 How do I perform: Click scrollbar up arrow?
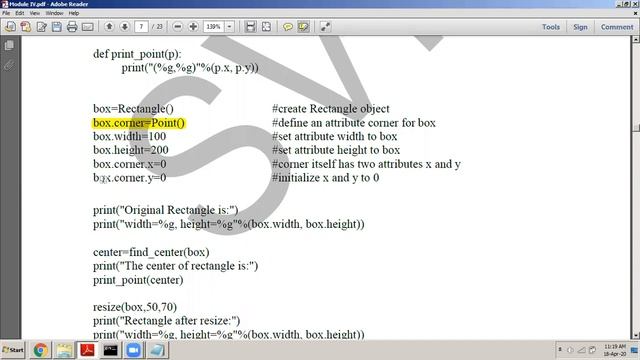pos(636,40)
